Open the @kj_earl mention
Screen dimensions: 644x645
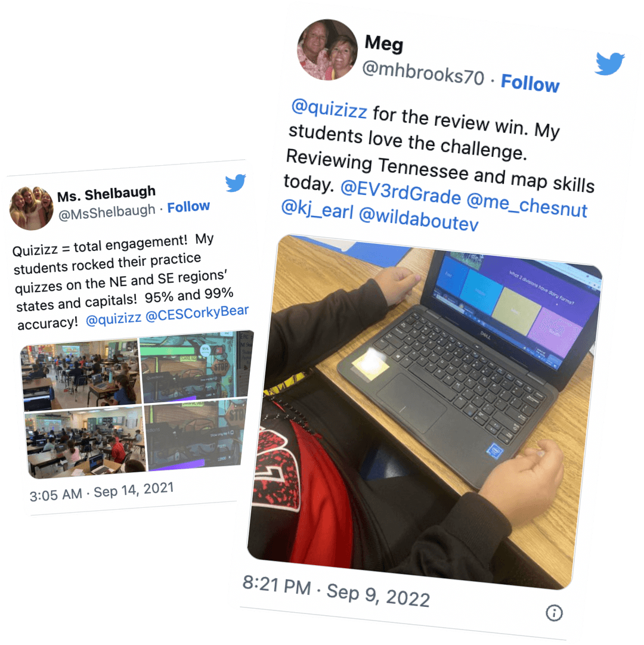(317, 209)
